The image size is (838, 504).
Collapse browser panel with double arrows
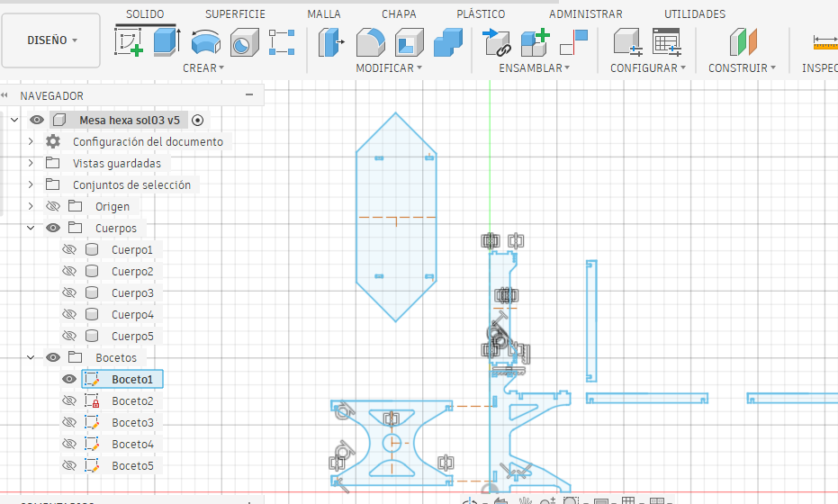(5, 95)
